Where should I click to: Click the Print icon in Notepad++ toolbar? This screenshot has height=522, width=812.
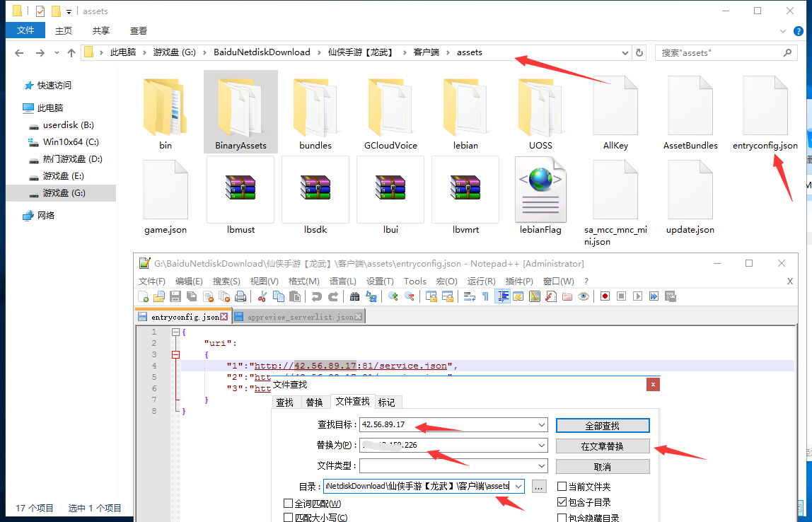click(240, 296)
